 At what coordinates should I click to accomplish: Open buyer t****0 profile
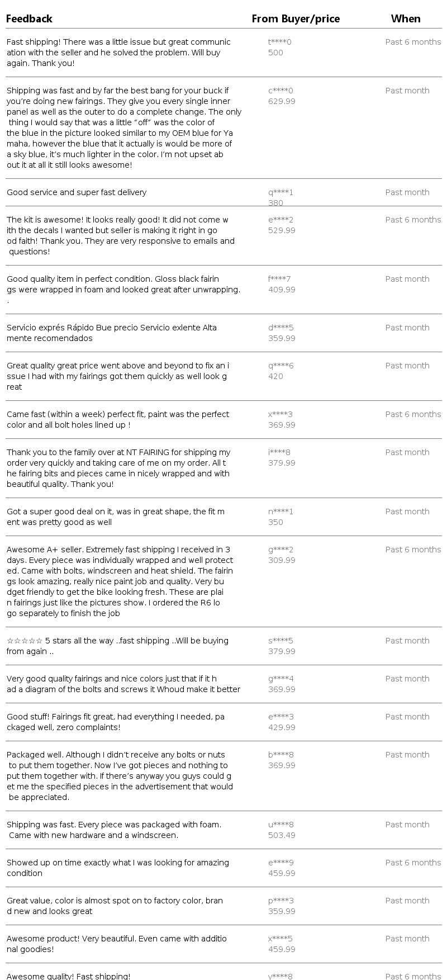[x=280, y=42]
